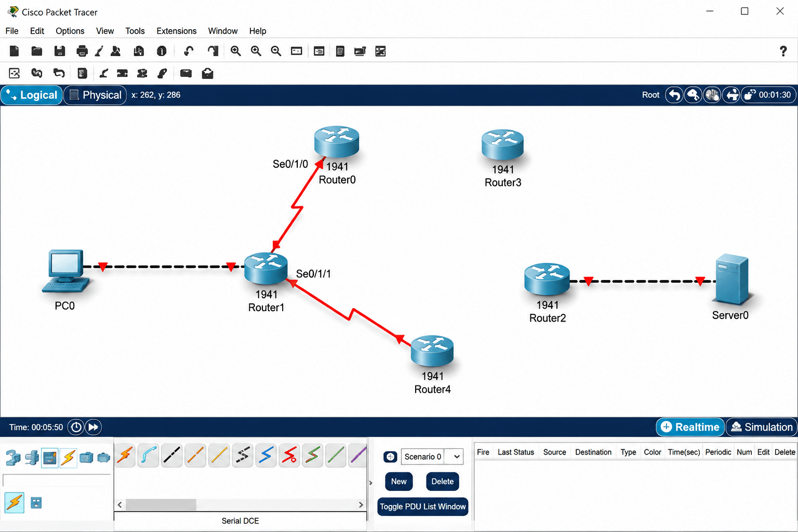This screenshot has width=798, height=532.
Task: Open the View menu
Action: click(105, 31)
